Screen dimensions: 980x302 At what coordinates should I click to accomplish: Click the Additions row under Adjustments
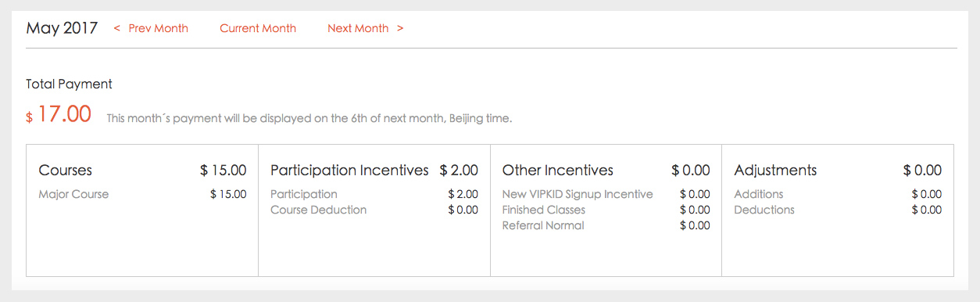point(838,194)
